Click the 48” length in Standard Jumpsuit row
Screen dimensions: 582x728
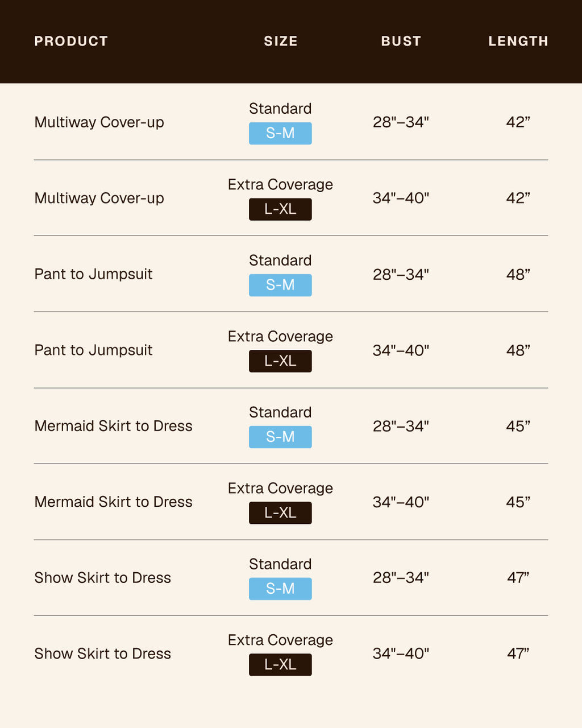518,274
